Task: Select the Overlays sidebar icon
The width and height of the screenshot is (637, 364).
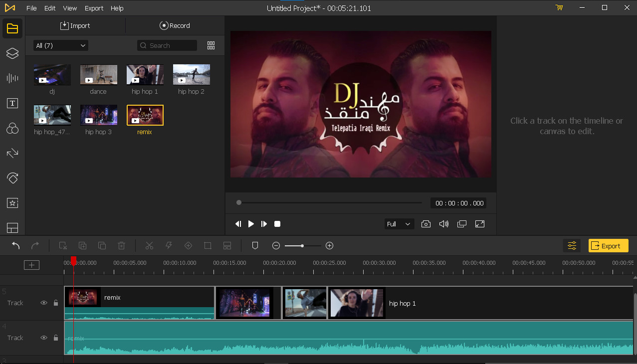Action: (x=12, y=53)
